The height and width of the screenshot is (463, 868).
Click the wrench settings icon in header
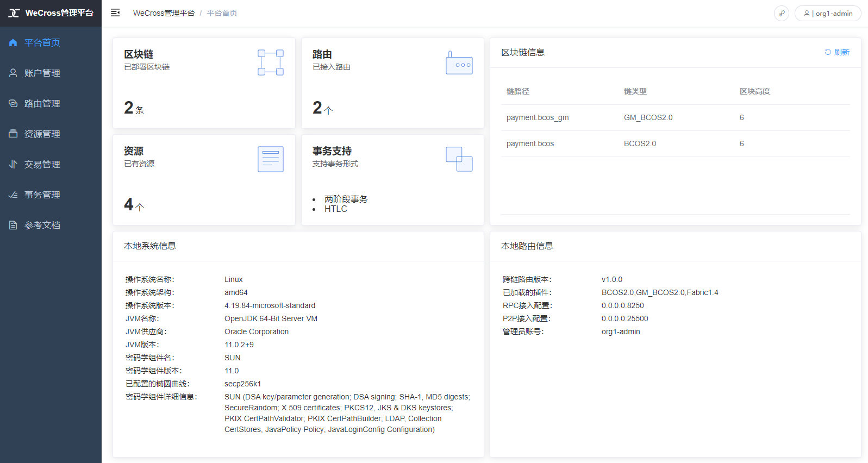click(x=782, y=13)
